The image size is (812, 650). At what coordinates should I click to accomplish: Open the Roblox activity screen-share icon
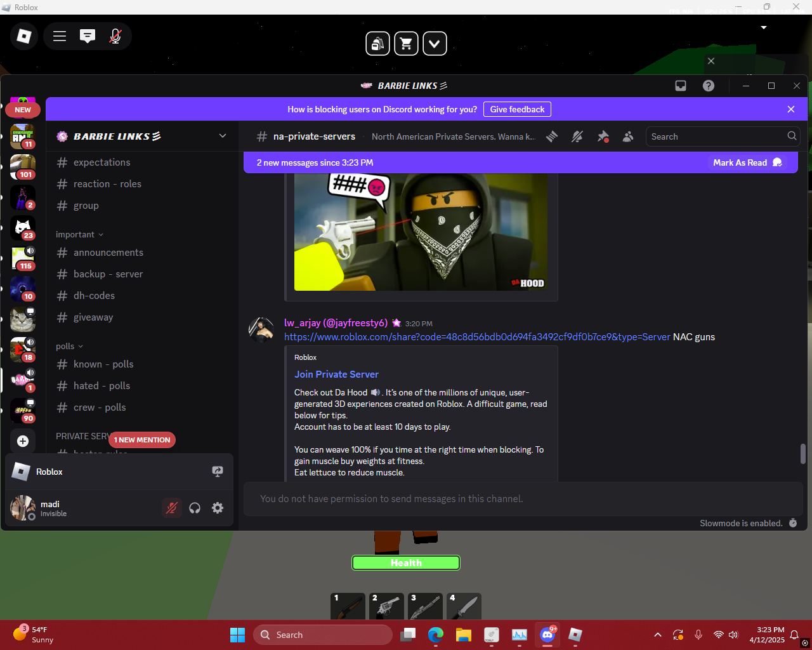click(218, 472)
